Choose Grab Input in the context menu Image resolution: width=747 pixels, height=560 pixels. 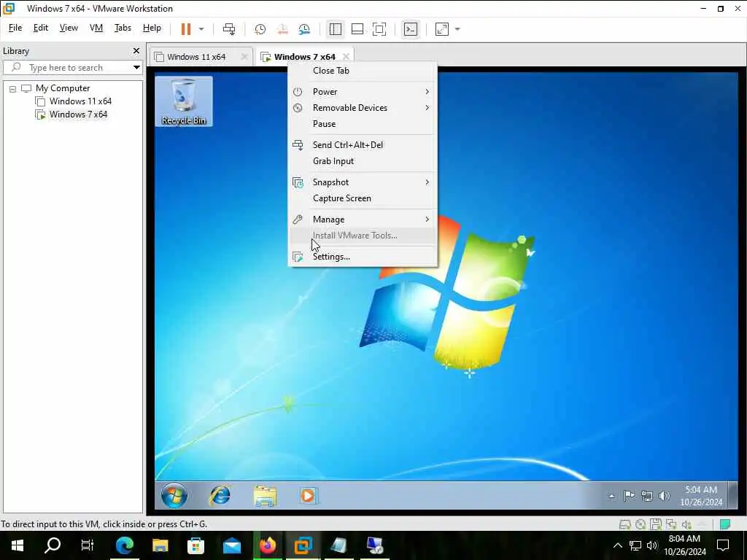(363, 161)
